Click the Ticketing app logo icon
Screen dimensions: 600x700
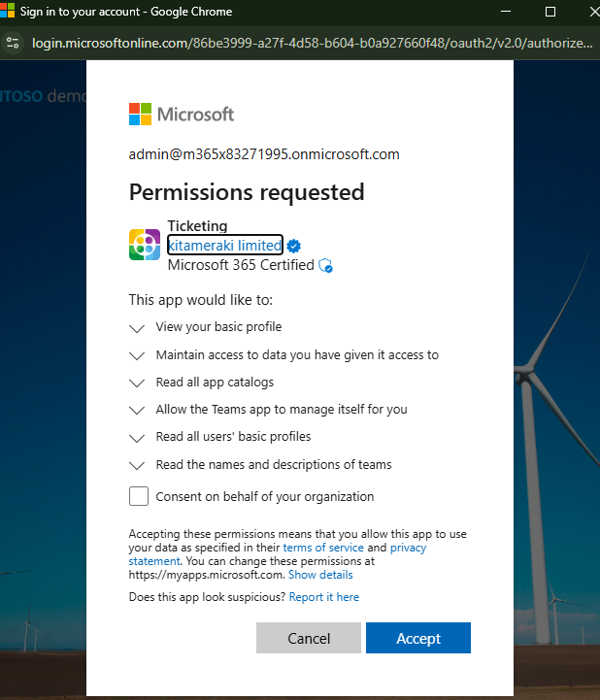tap(145, 245)
